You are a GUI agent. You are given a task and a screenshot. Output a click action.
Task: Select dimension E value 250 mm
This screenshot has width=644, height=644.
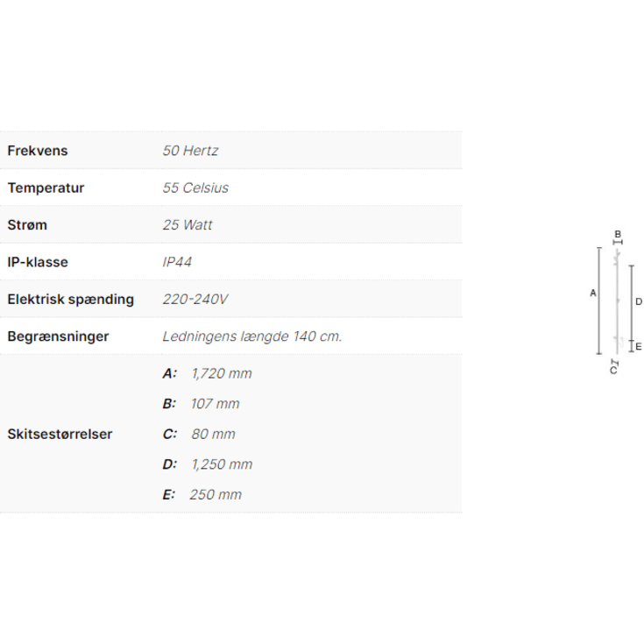click(x=216, y=494)
